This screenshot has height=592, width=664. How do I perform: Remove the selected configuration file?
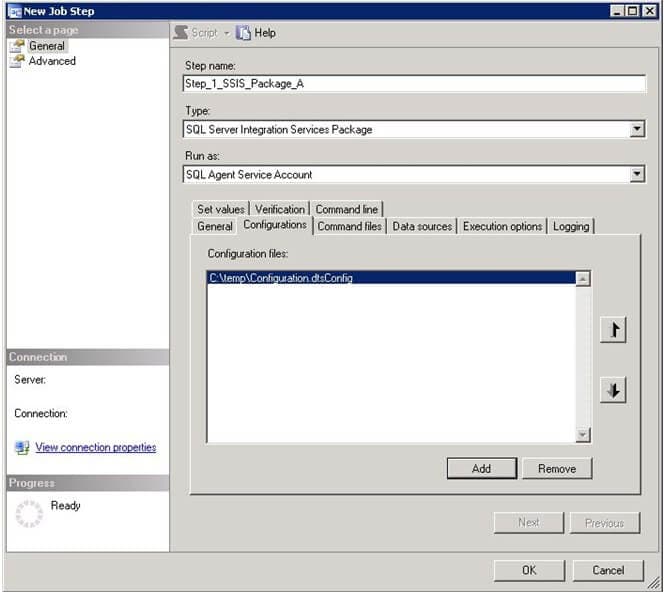pos(556,468)
